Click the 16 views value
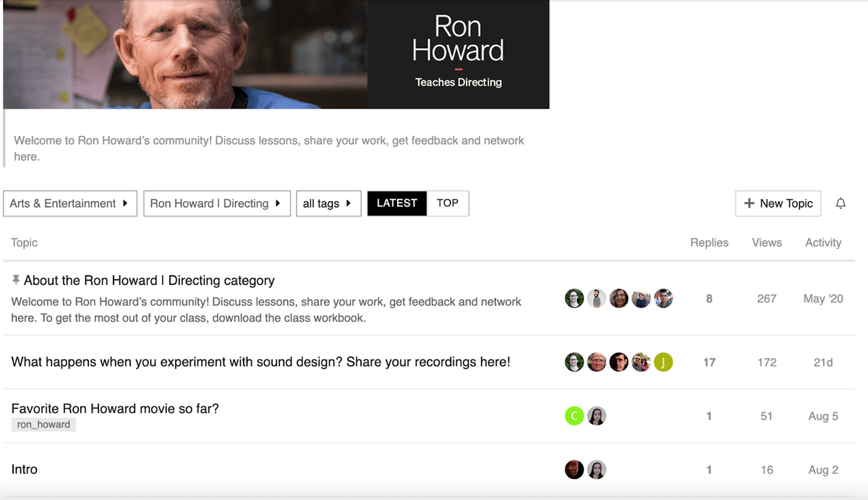The width and height of the screenshot is (868, 500). (x=767, y=470)
